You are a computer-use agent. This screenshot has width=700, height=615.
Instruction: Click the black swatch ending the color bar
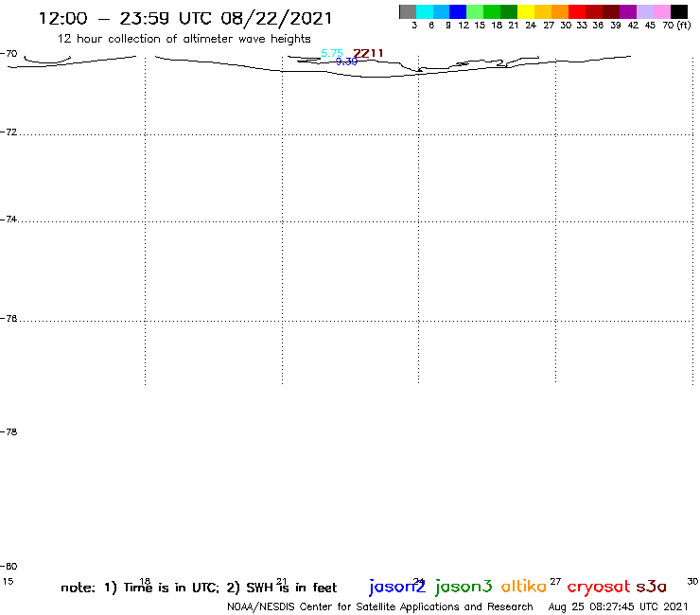[679, 11]
